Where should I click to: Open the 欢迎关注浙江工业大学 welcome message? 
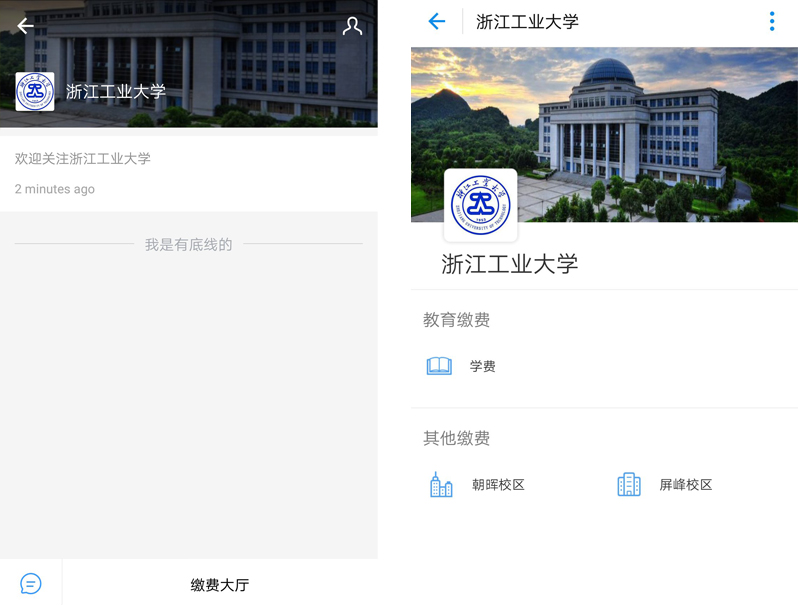point(83,159)
